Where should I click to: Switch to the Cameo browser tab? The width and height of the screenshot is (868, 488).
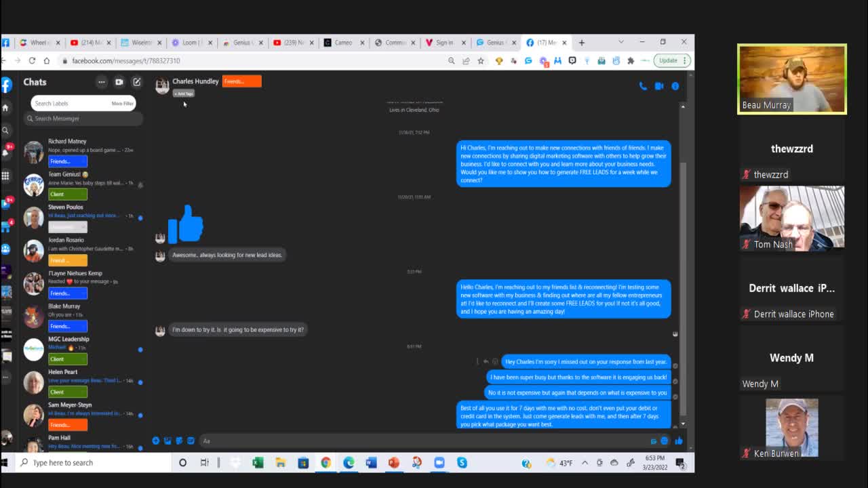pyautogui.click(x=344, y=43)
